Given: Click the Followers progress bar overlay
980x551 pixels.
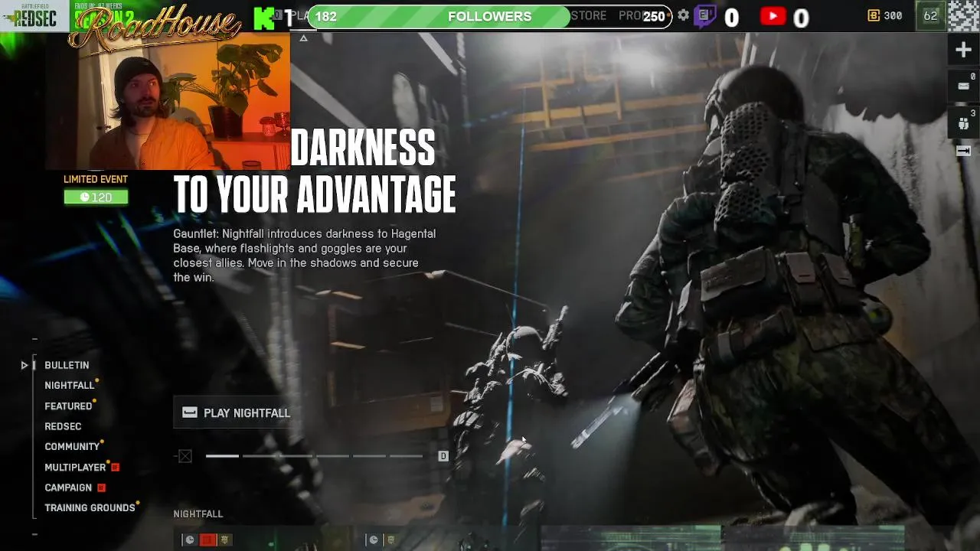Looking at the screenshot, I should coord(489,16).
